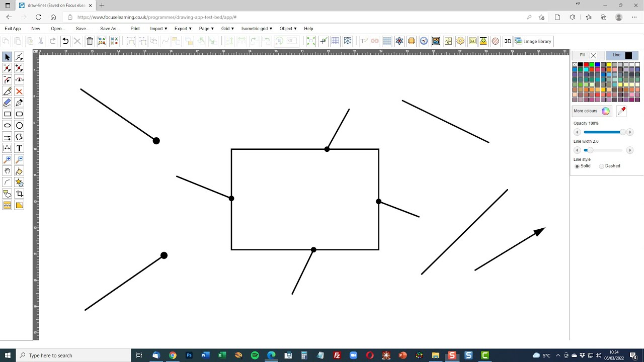The image size is (644, 362).
Task: Select the text T tool
Action: [19, 148]
